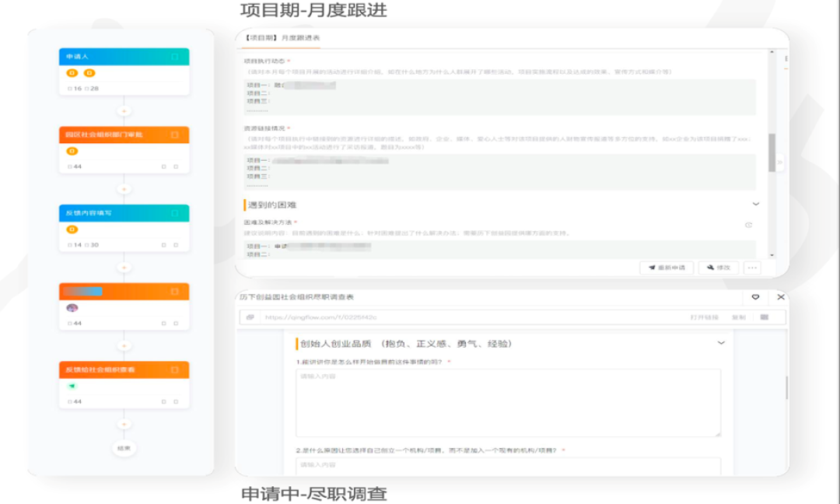Add node between 园区社会组织部门审批 and 反馈内容填写
Viewport: 840px width, 504px height.
pyautogui.click(x=124, y=189)
